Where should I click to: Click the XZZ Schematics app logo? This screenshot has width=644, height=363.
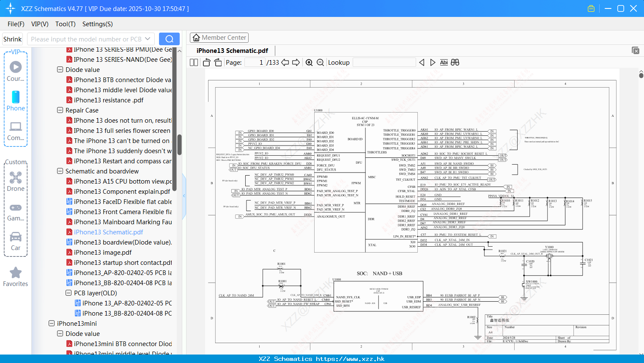[x=11, y=8]
